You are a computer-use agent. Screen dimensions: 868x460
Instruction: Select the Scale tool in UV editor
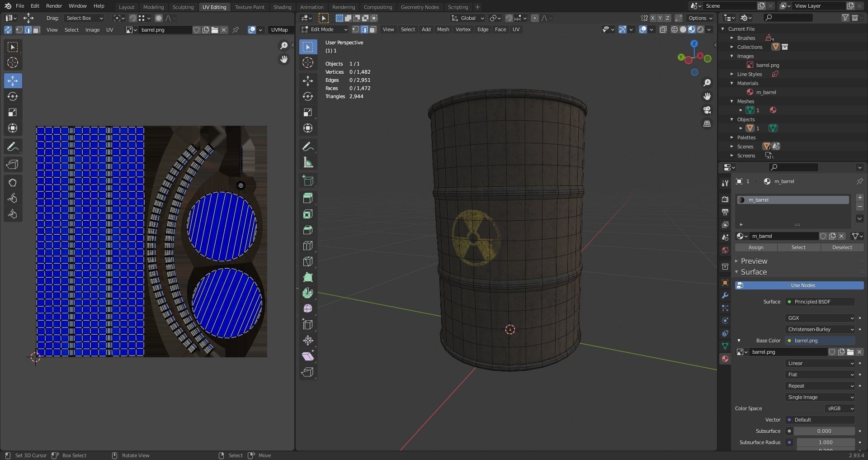(13, 113)
